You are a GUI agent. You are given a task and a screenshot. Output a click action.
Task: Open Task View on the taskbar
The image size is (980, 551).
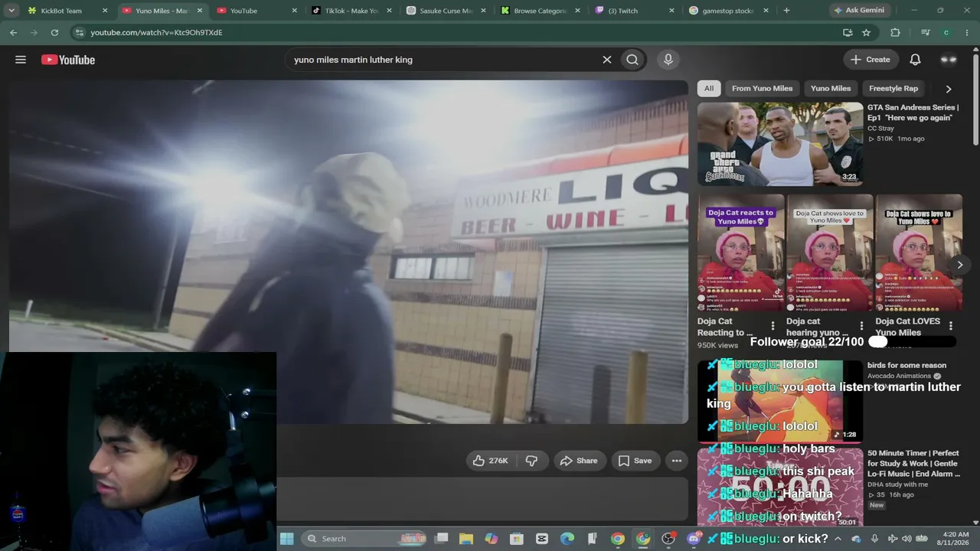pos(442,539)
